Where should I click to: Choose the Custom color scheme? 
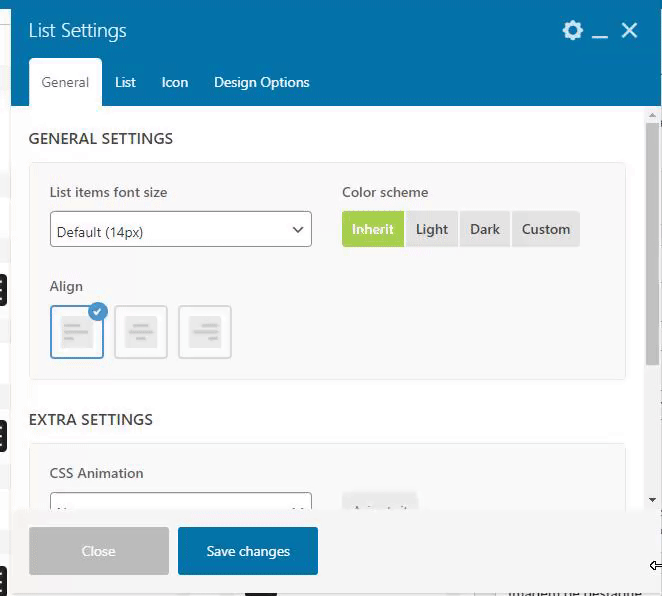point(545,229)
